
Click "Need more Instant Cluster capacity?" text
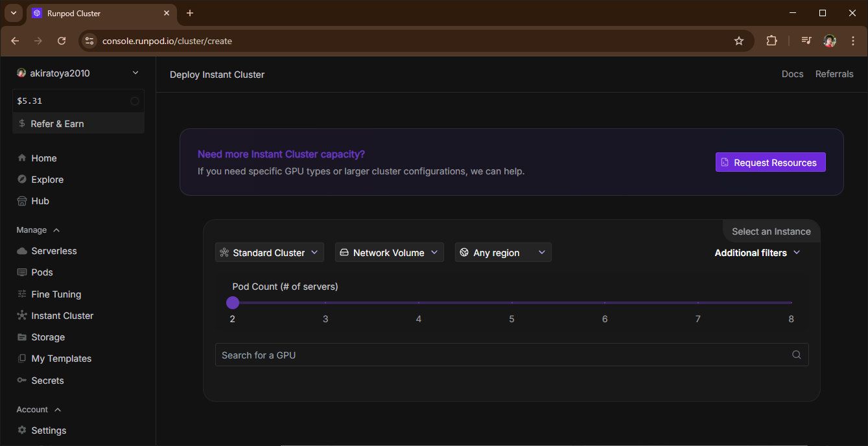[281, 154]
